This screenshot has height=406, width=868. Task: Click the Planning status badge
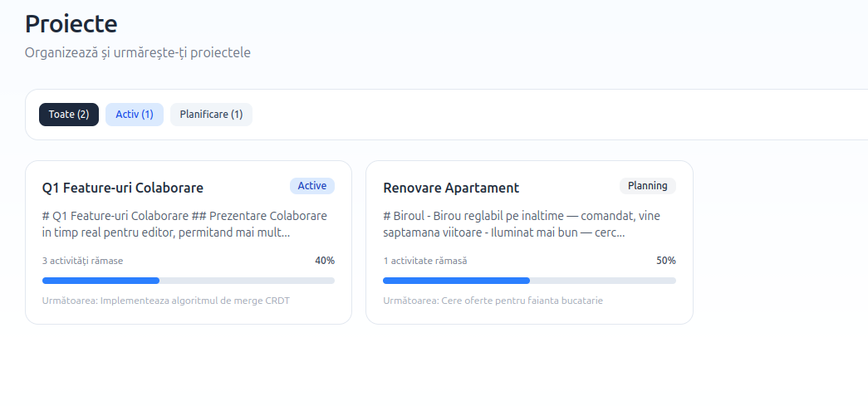point(648,186)
